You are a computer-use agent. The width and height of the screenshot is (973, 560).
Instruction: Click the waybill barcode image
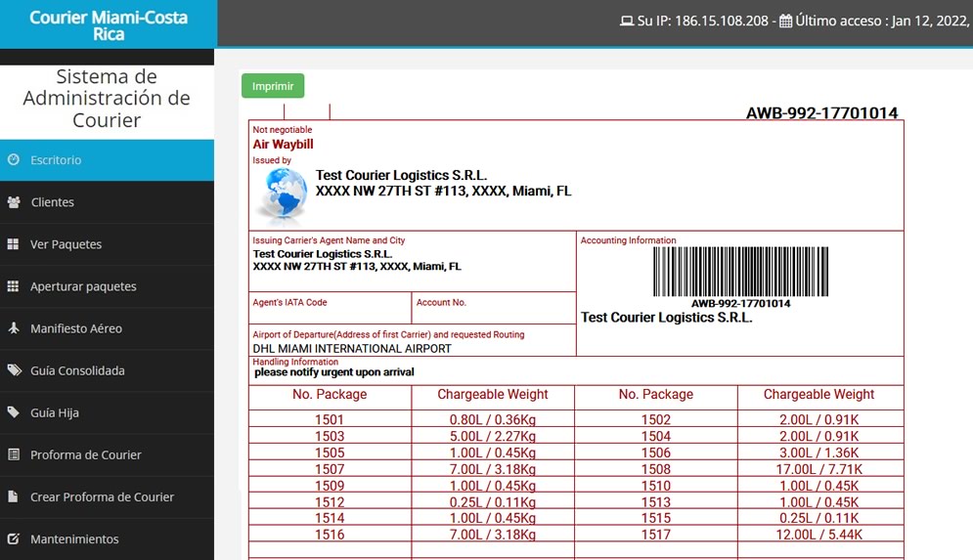[740, 272]
